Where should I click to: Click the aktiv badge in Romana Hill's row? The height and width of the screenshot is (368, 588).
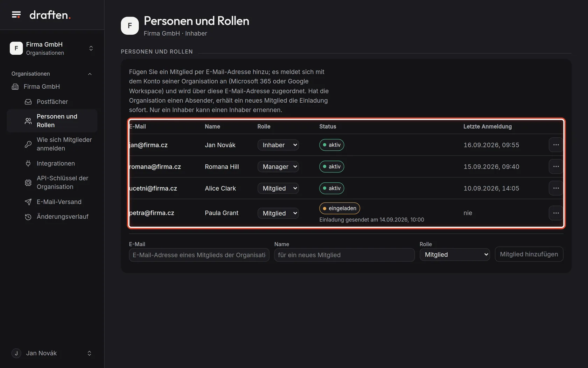(x=331, y=166)
